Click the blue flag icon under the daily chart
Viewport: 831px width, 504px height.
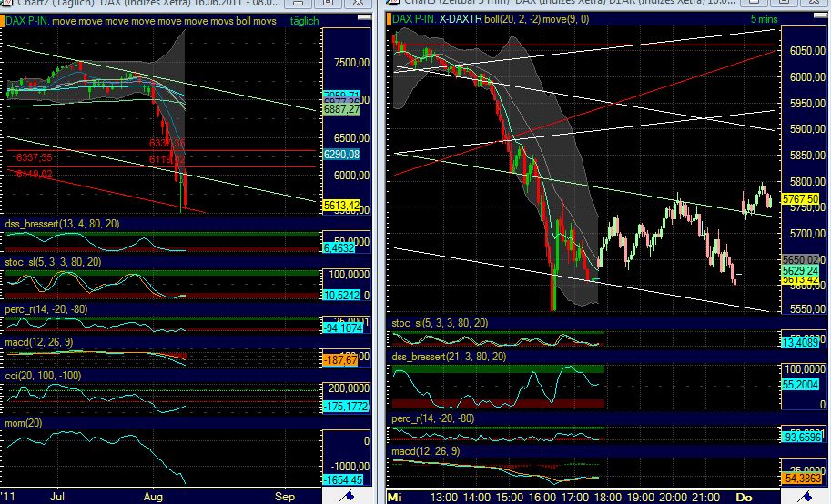click(x=347, y=496)
